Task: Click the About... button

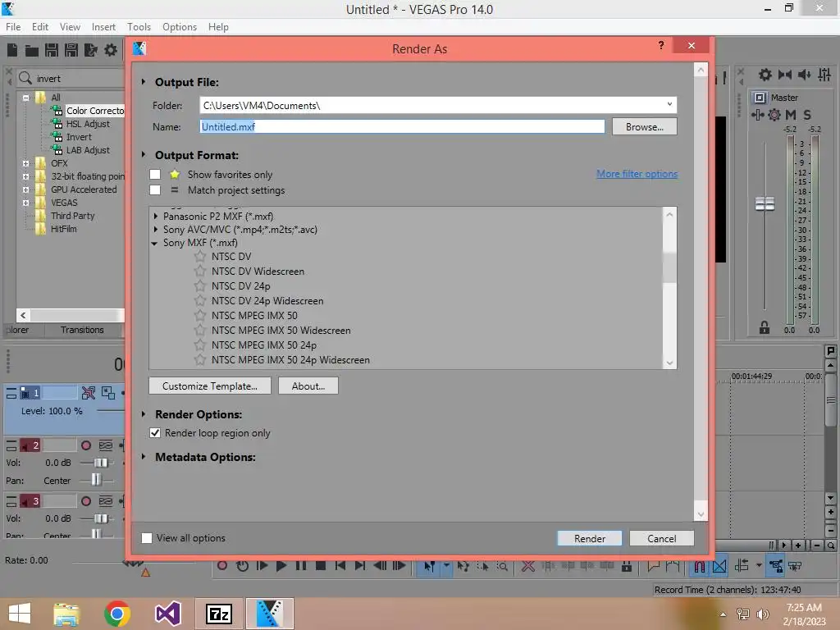Action: click(x=308, y=386)
